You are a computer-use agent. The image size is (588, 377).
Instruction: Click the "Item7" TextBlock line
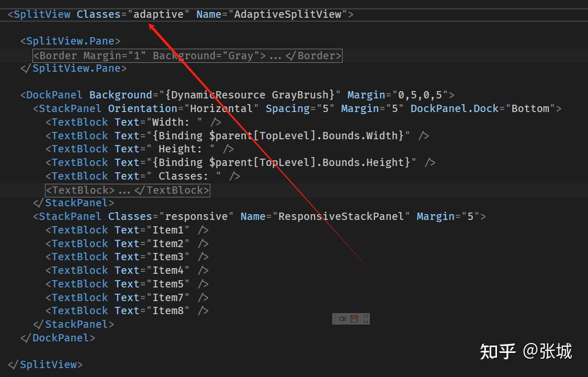(127, 297)
